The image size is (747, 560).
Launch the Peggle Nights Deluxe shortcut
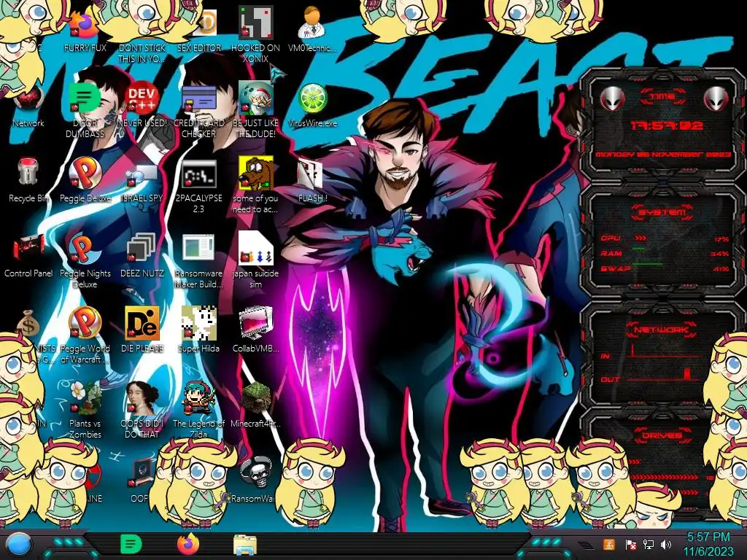[x=85, y=248]
